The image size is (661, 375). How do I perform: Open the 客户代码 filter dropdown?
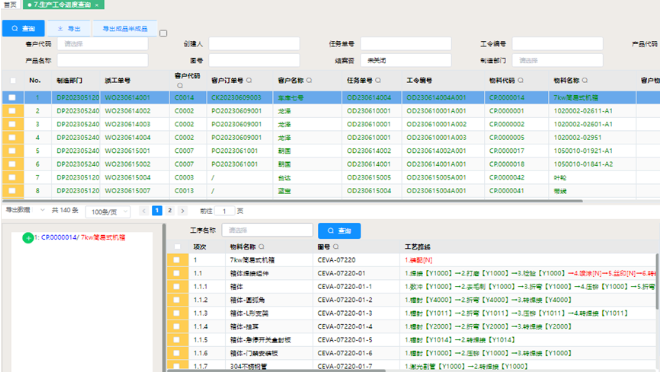(102, 44)
